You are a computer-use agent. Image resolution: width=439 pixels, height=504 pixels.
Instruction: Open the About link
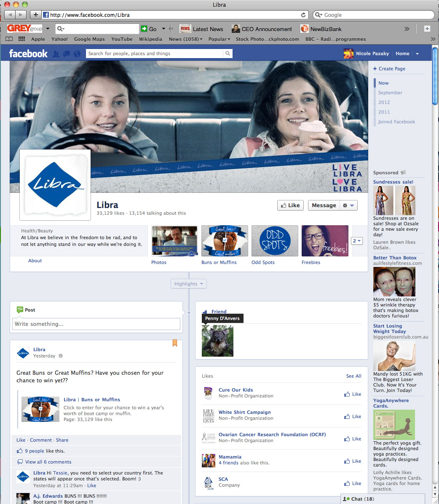[x=35, y=261]
